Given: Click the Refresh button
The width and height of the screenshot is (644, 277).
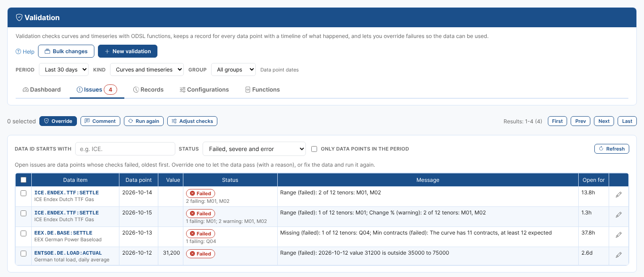Looking at the screenshot, I should pos(612,149).
